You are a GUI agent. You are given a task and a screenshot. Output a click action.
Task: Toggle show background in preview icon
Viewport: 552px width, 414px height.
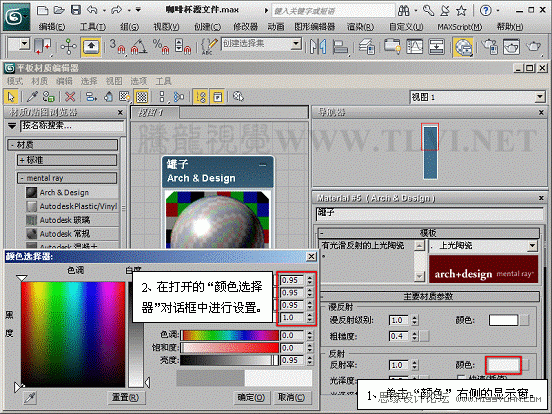142,96
